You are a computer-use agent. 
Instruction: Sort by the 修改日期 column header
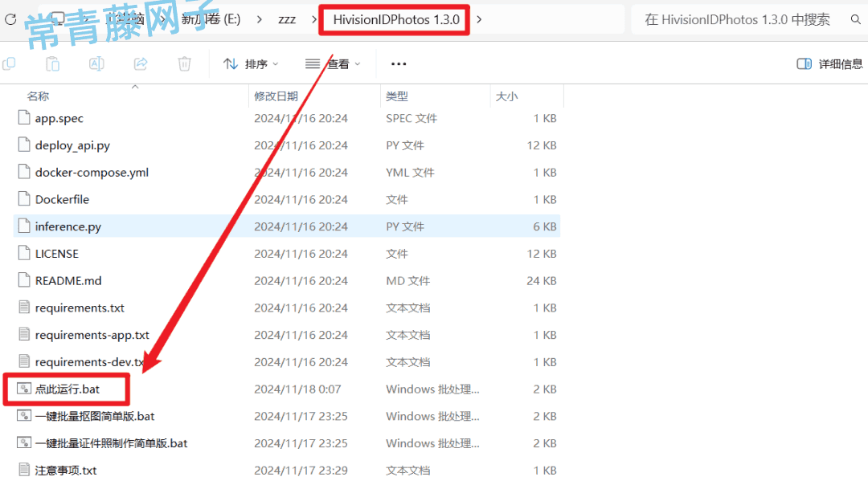tap(276, 96)
